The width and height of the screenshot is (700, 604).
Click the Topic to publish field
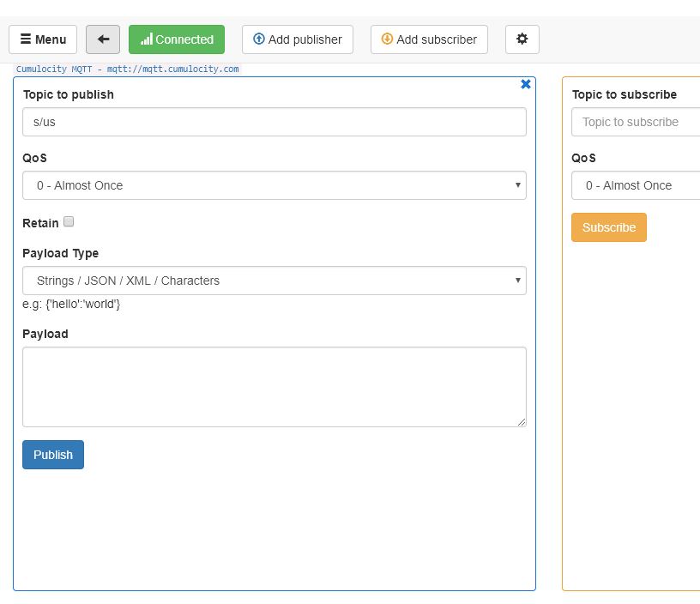(275, 122)
